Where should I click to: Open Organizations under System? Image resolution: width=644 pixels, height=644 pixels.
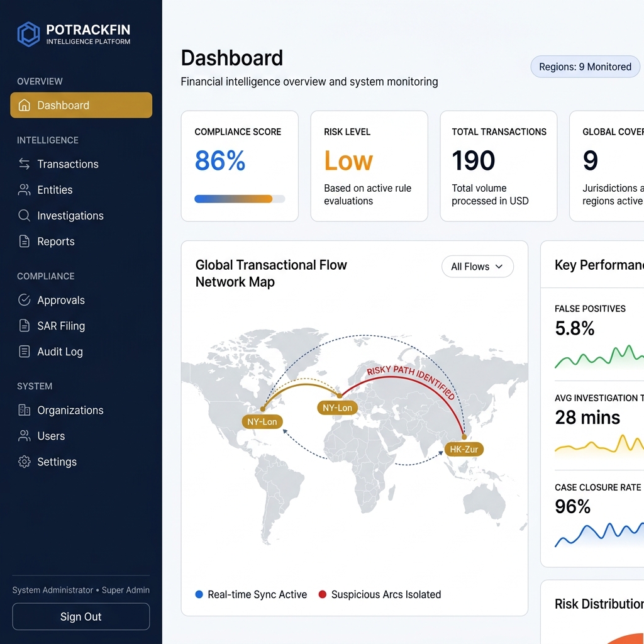coord(81,410)
